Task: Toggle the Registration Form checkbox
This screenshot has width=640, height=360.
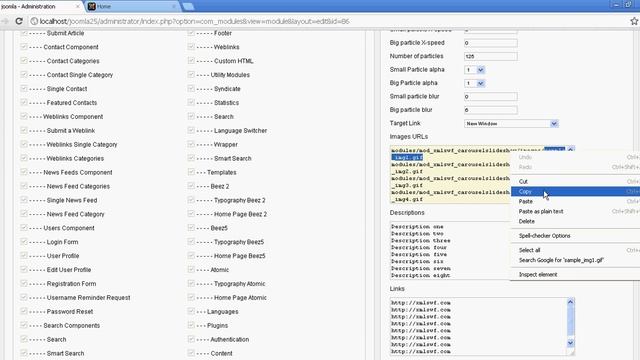Action: click(x=24, y=283)
